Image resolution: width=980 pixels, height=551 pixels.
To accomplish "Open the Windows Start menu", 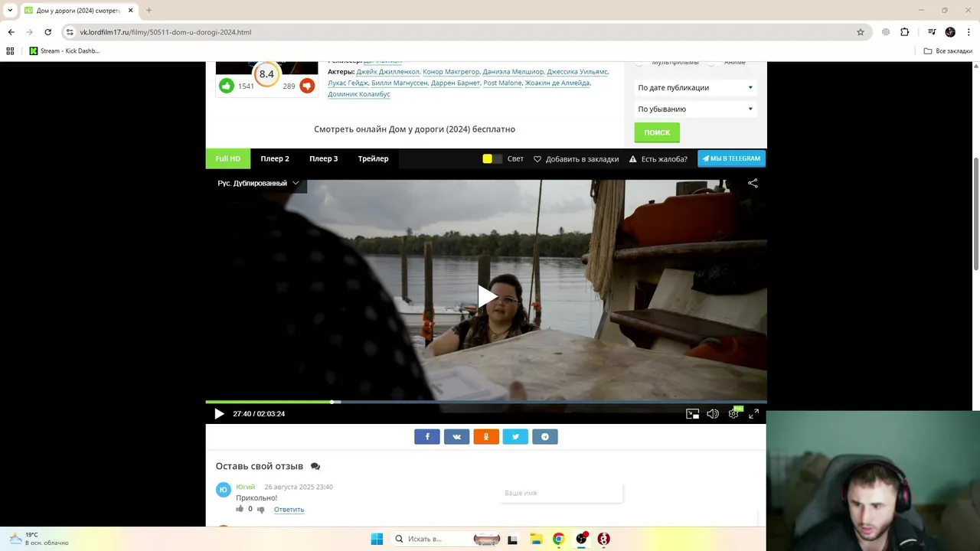I will point(377,539).
